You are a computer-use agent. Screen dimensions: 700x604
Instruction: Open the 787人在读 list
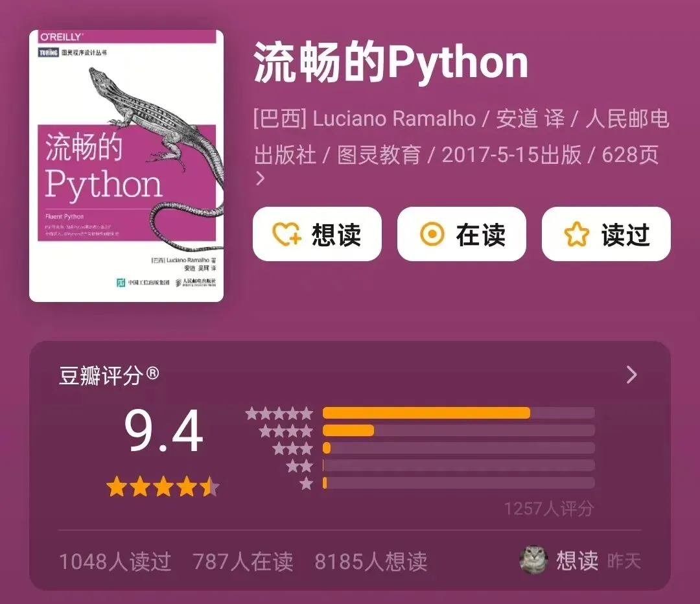243,561
